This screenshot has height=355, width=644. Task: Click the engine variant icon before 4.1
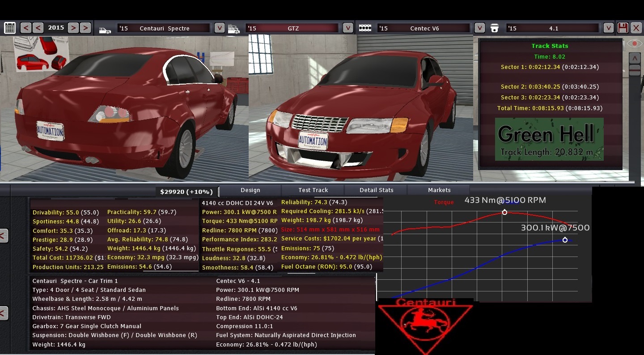point(494,28)
